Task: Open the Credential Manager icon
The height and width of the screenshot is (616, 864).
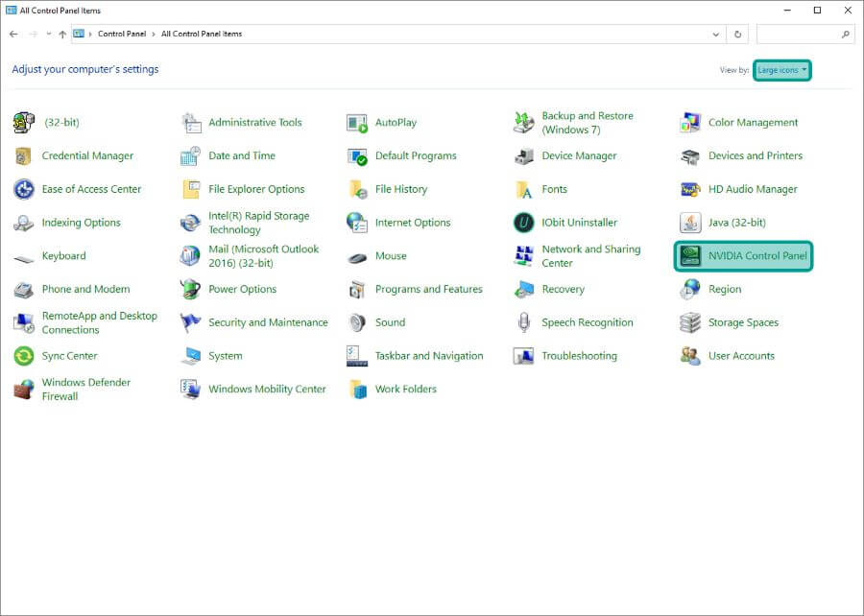Action: tap(24, 156)
